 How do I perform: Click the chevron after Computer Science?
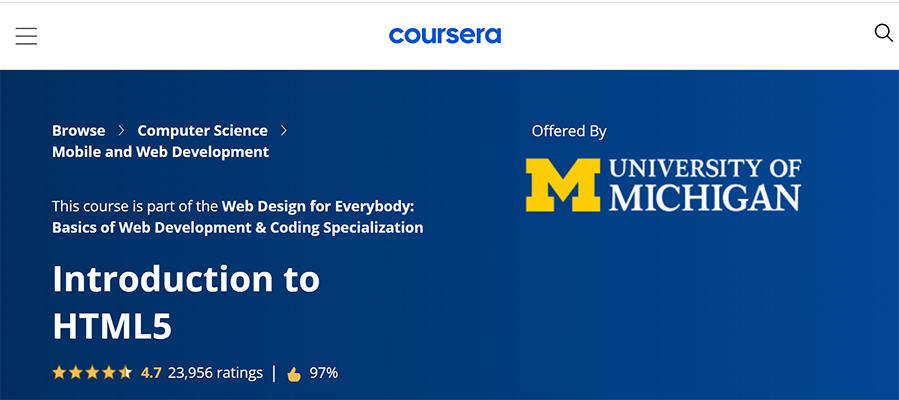pyautogui.click(x=284, y=131)
